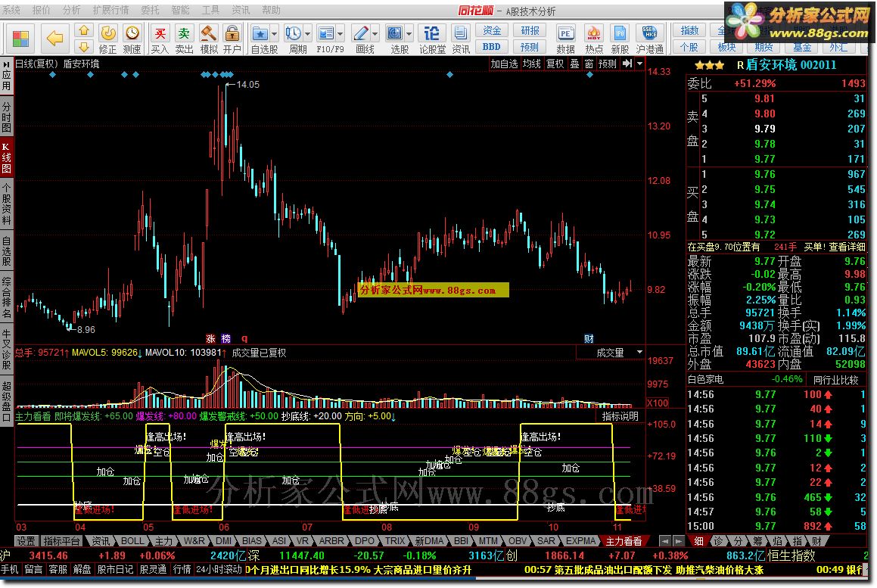Screen dimensions: 877x588
Task: Open the 测速 clock icon
Action: pos(132,33)
